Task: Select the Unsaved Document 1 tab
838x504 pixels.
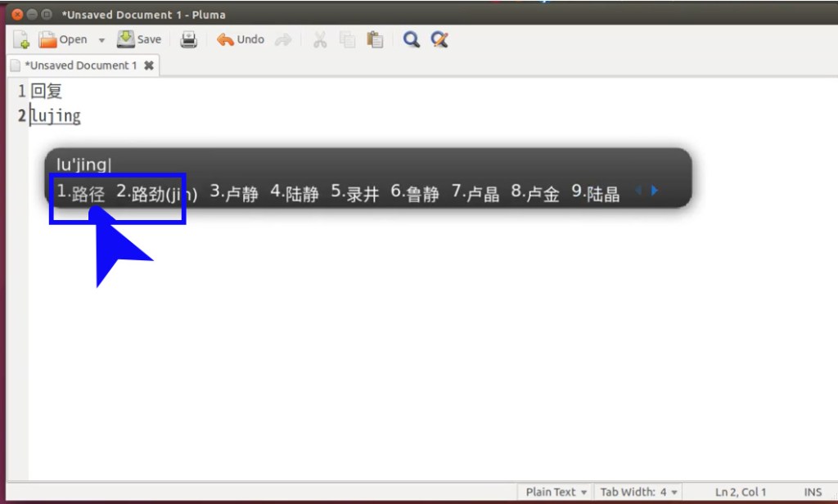Action: [80, 65]
